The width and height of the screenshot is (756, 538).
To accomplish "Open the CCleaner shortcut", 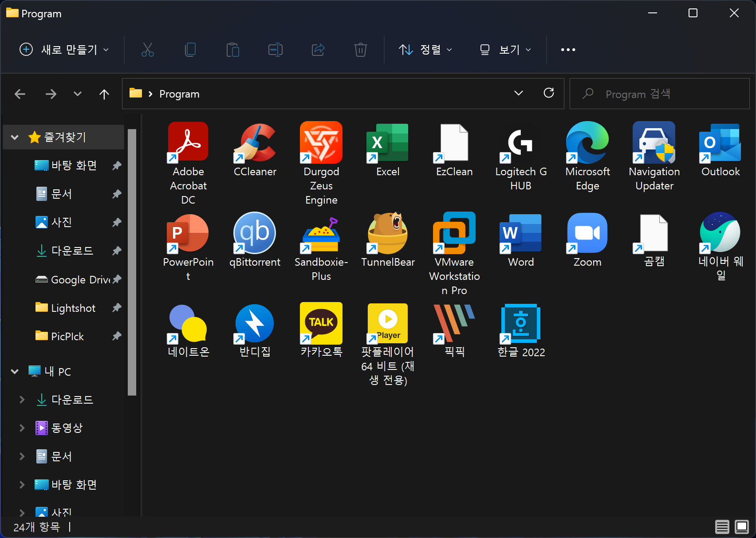I will (255, 143).
